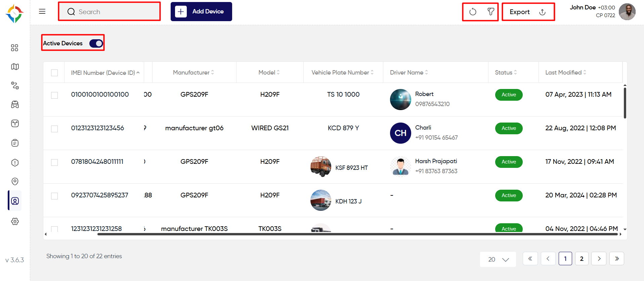The width and height of the screenshot is (644, 281).
Task: Click the Export button
Action: pos(528,12)
